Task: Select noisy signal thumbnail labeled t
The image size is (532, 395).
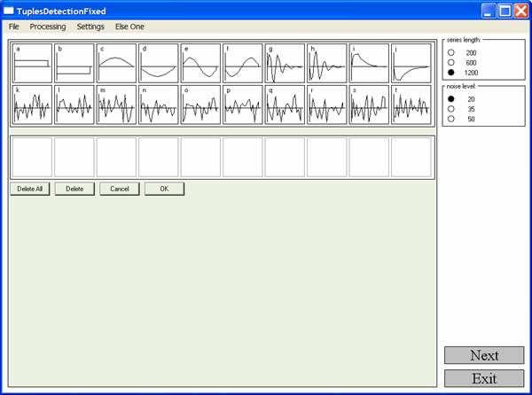Action: [411, 105]
